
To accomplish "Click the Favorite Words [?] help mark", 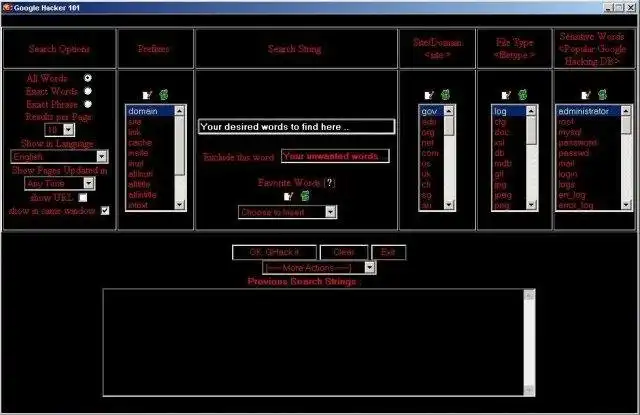I will [x=329, y=182].
